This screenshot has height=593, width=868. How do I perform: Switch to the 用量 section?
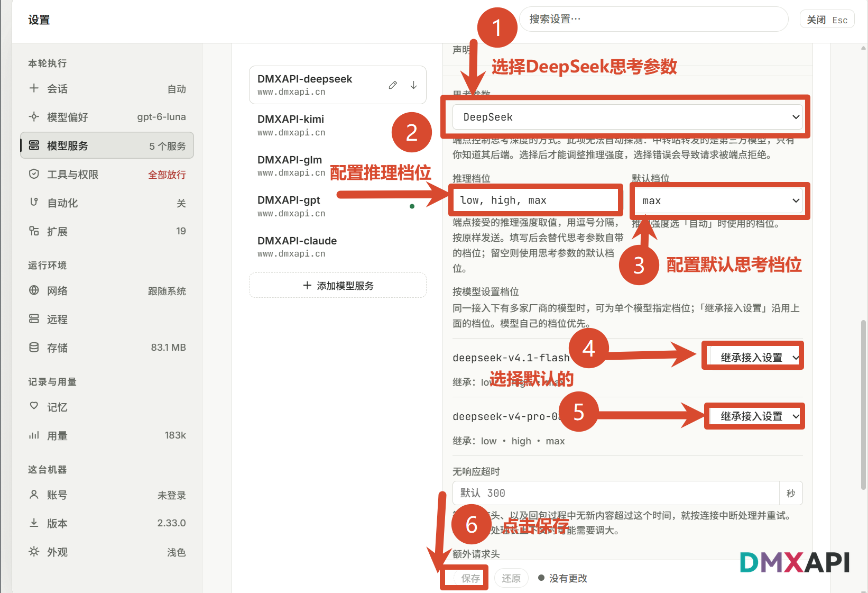click(x=107, y=435)
